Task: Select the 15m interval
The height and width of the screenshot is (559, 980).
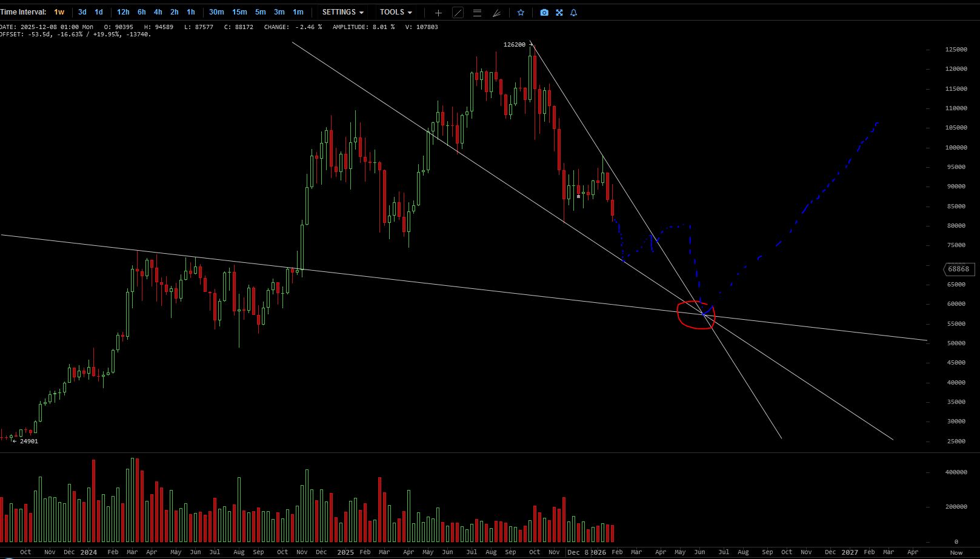Action: pos(239,12)
